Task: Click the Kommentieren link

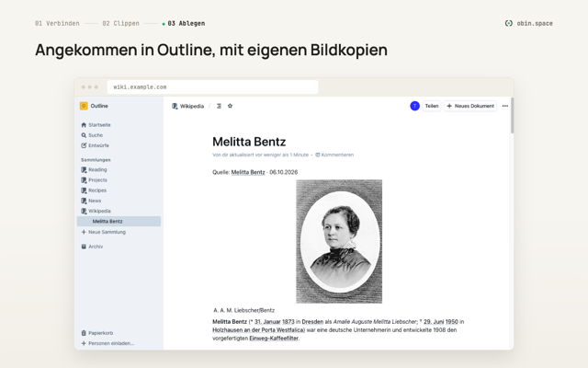Action: (334, 155)
